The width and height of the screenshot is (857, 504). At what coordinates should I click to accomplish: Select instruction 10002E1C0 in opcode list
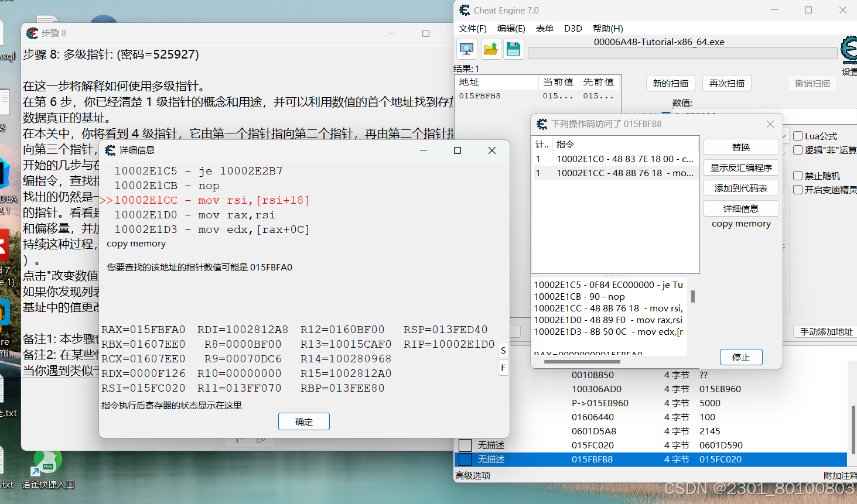coord(615,159)
